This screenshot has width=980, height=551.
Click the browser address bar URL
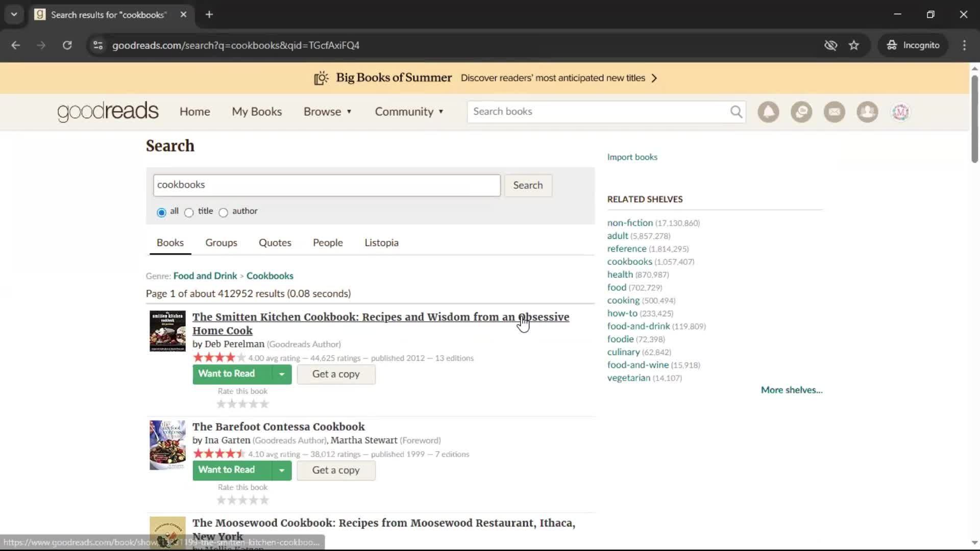(x=235, y=45)
